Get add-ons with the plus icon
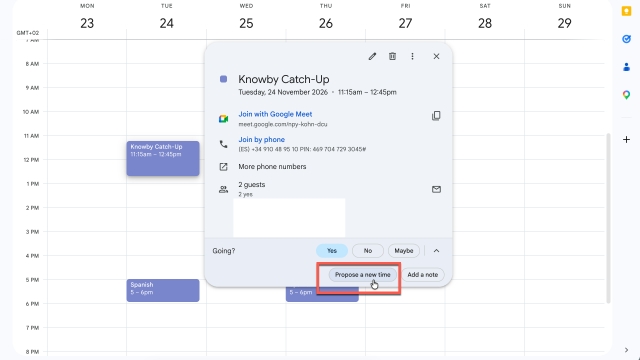The width and height of the screenshot is (640, 360). 626,140
